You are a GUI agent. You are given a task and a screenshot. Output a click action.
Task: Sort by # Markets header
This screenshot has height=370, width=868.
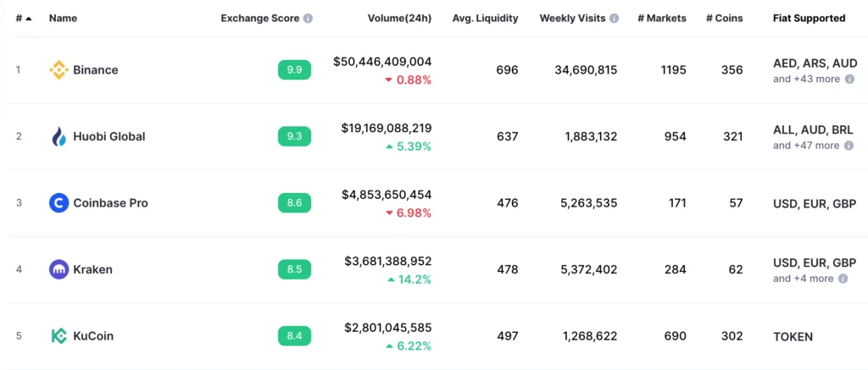(x=662, y=19)
